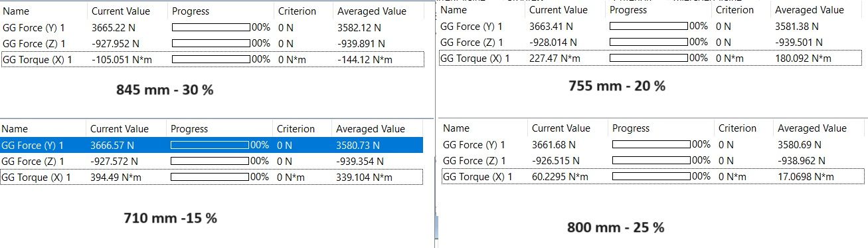The height and width of the screenshot is (248, 868).
Task: Click criterion 0 N in the 3582.12 N row
Action: [x=286, y=28]
